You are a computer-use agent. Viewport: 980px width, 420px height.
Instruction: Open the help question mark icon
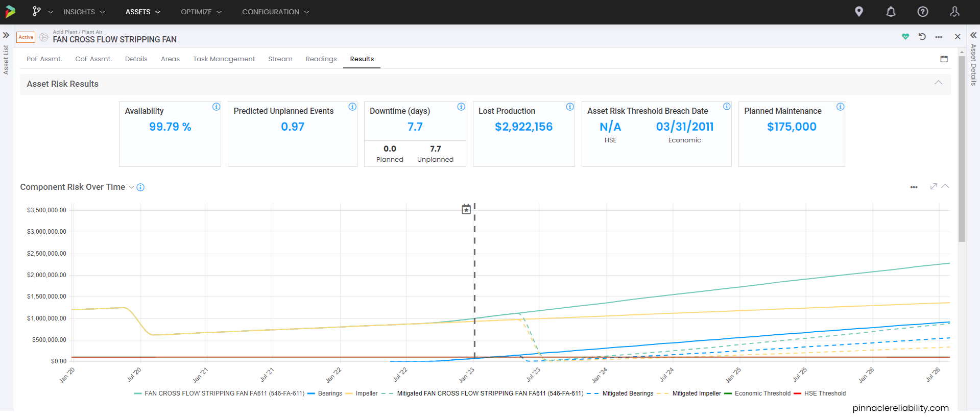pos(922,12)
